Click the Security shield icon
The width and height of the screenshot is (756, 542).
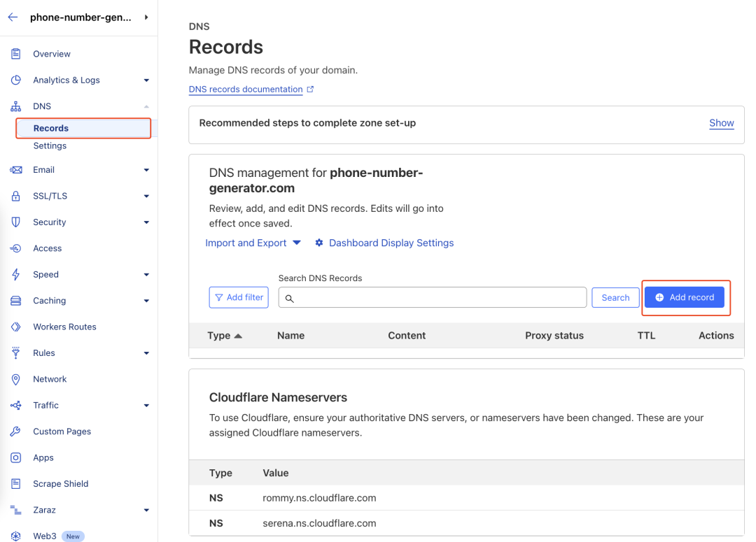(x=15, y=222)
